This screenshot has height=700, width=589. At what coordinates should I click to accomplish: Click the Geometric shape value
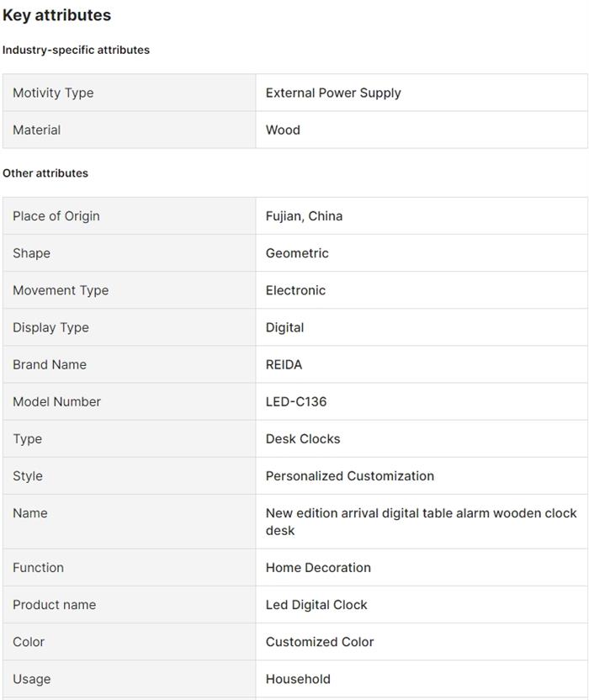[x=297, y=253]
